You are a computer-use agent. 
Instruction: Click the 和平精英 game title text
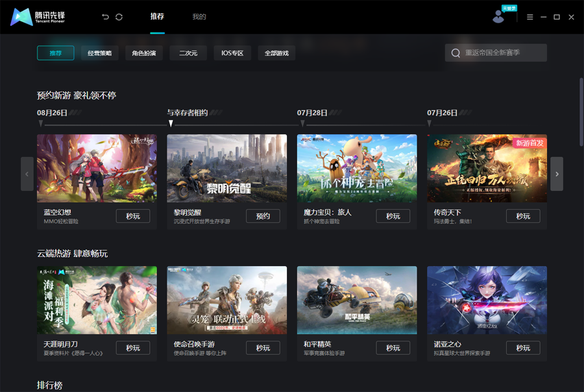click(x=317, y=344)
